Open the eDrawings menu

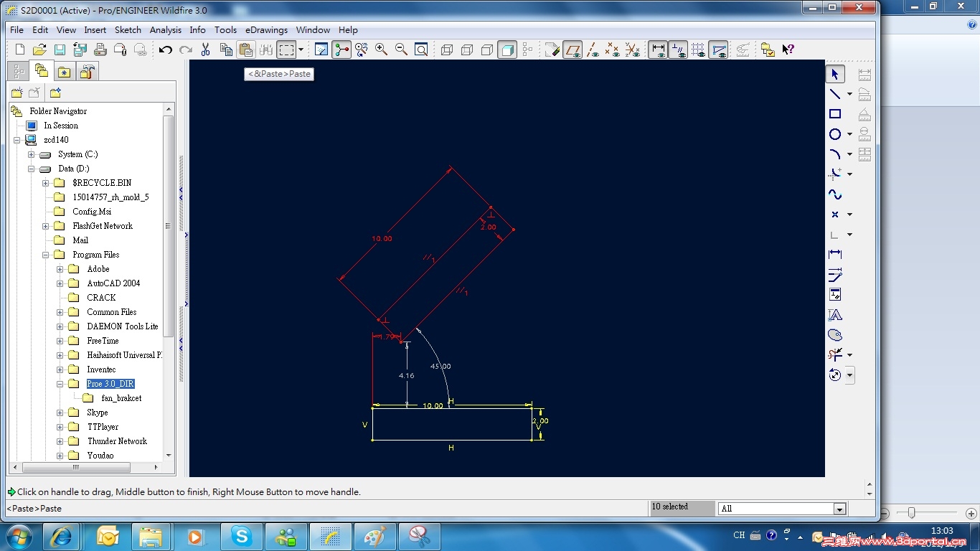pos(266,30)
